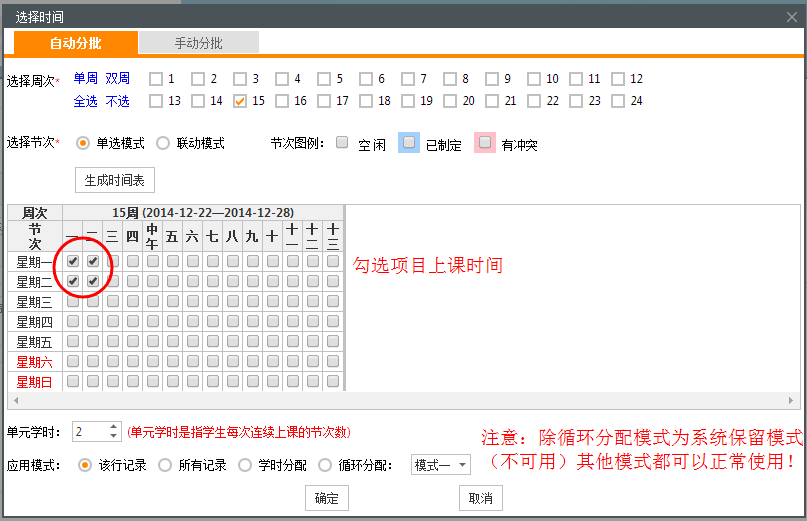This screenshot has width=807, height=521.
Task: Choose 所有记录 apply mode
Action: [165, 465]
